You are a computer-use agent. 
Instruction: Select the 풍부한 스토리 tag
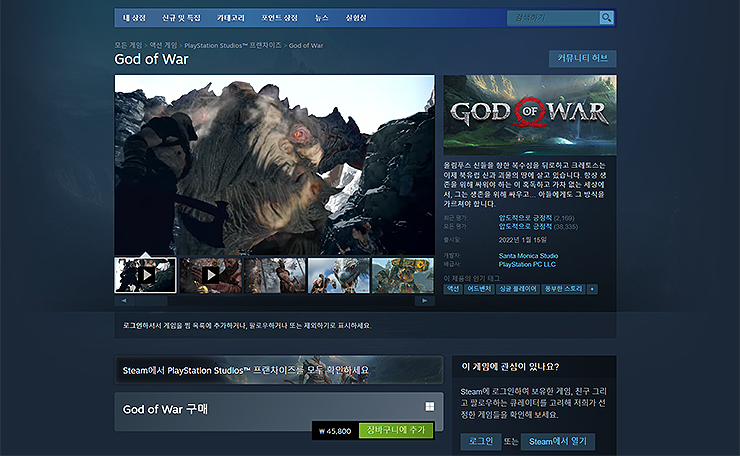tap(563, 289)
